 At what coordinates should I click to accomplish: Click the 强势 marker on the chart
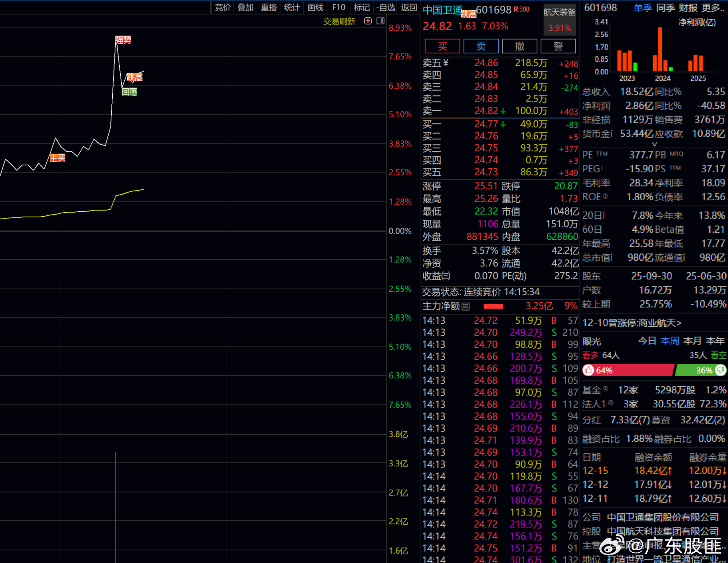(x=123, y=40)
